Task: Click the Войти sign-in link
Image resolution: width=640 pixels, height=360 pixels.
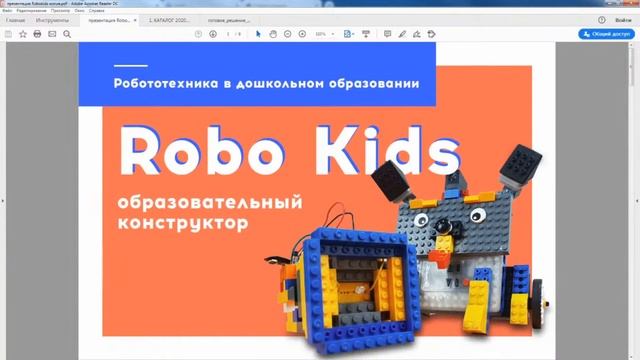Action: click(x=623, y=20)
